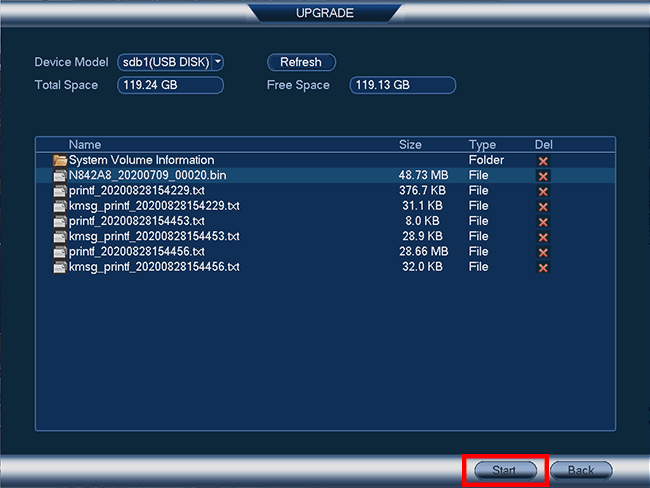650x488 pixels.
Task: Delete printf_20200828154456.txt via its X icon
Action: pyautogui.click(x=543, y=252)
